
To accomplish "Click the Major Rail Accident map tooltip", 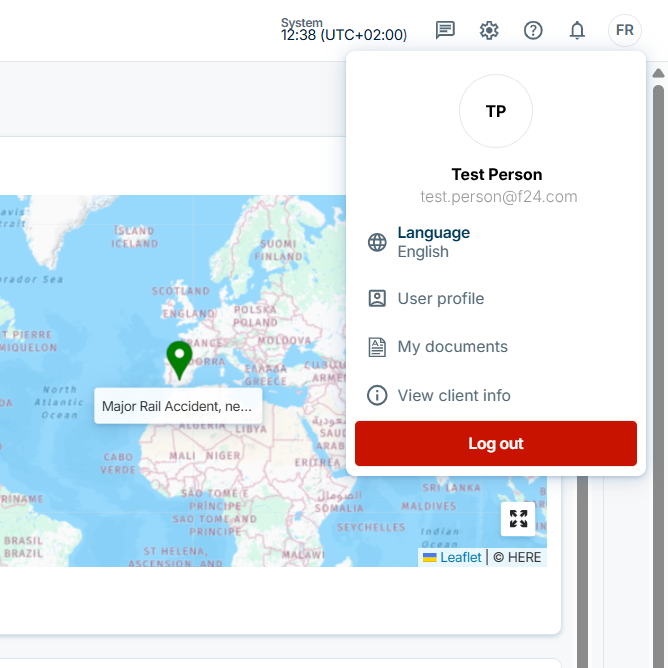I will [x=178, y=406].
